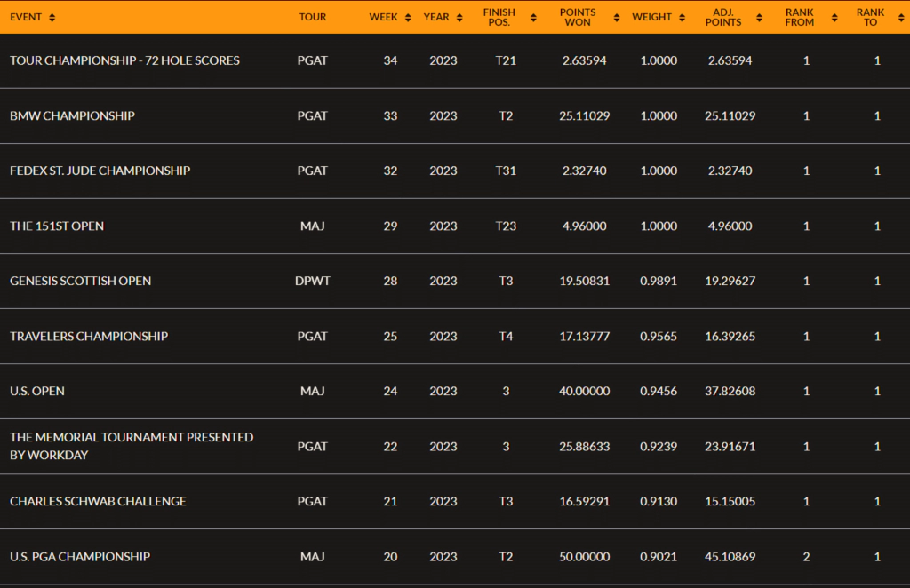
Task: Click the POINTS WON header label
Action: [x=578, y=17]
